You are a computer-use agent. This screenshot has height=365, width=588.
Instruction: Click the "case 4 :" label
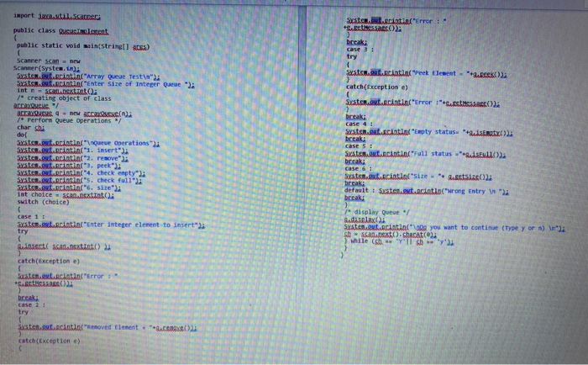(359, 124)
